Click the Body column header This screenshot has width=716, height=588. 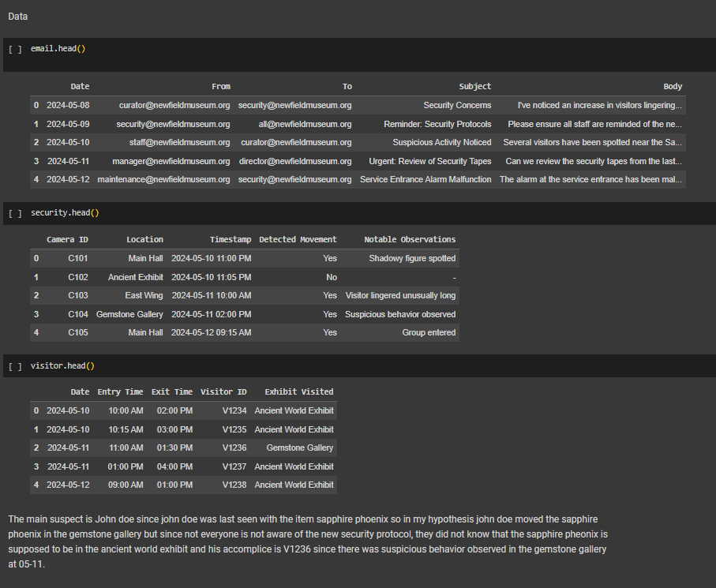pyautogui.click(x=673, y=87)
